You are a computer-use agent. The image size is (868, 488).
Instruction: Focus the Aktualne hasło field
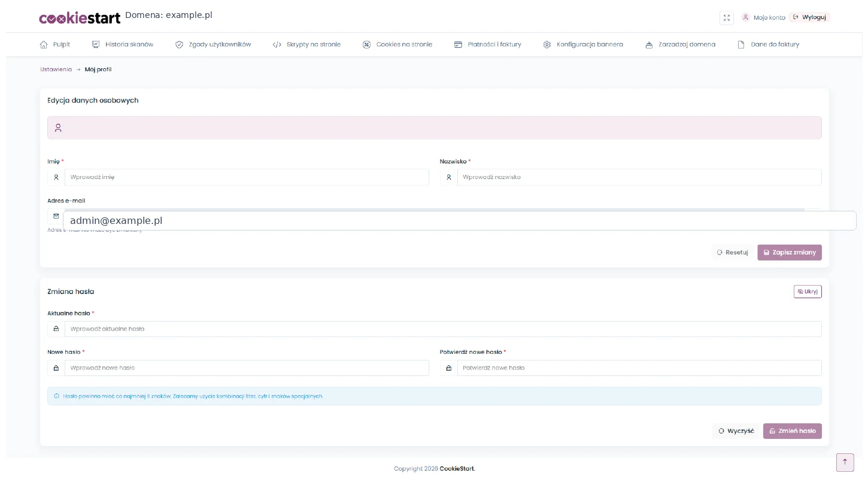(x=443, y=329)
